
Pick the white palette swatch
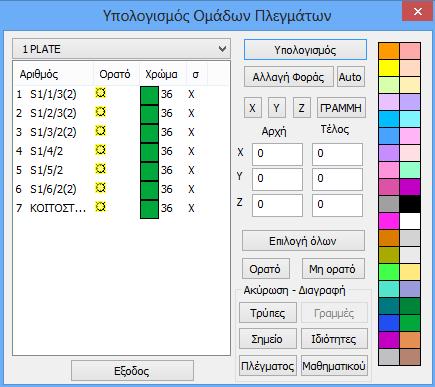[410, 221]
